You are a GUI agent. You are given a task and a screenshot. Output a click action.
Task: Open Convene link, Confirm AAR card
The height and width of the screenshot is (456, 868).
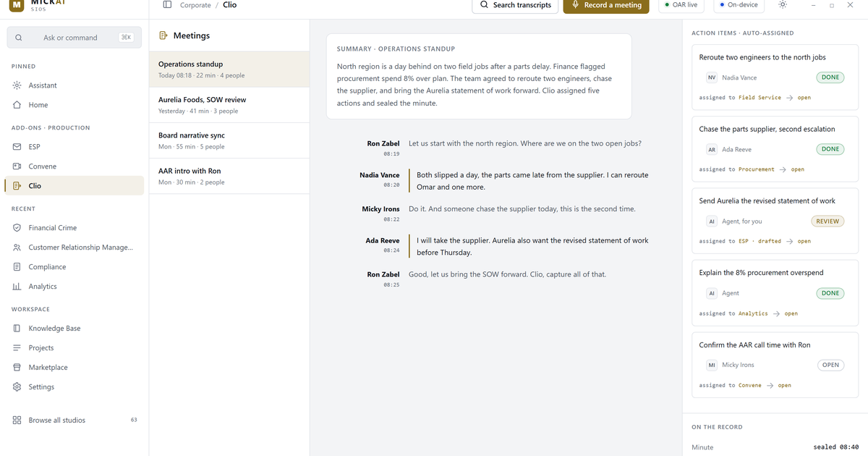click(x=749, y=386)
